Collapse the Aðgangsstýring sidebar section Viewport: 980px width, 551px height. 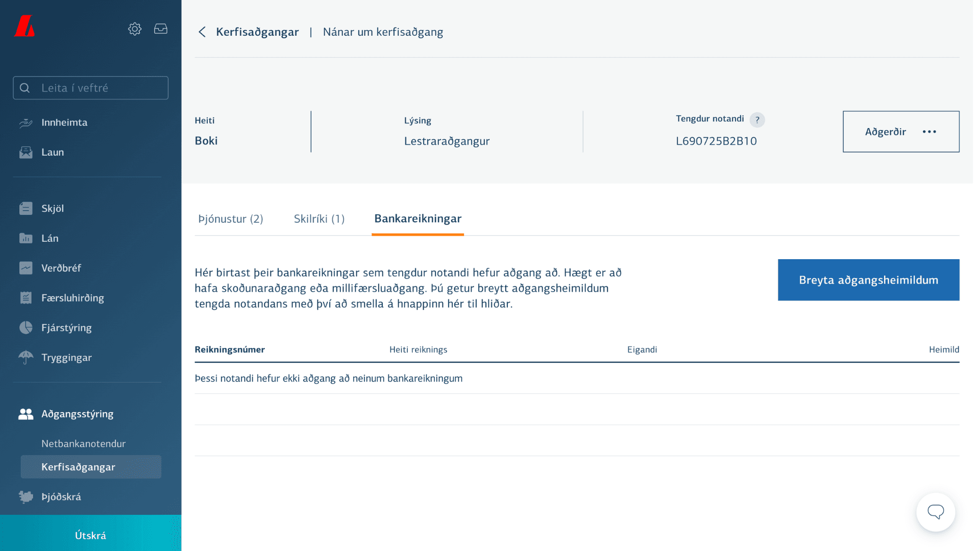78,414
